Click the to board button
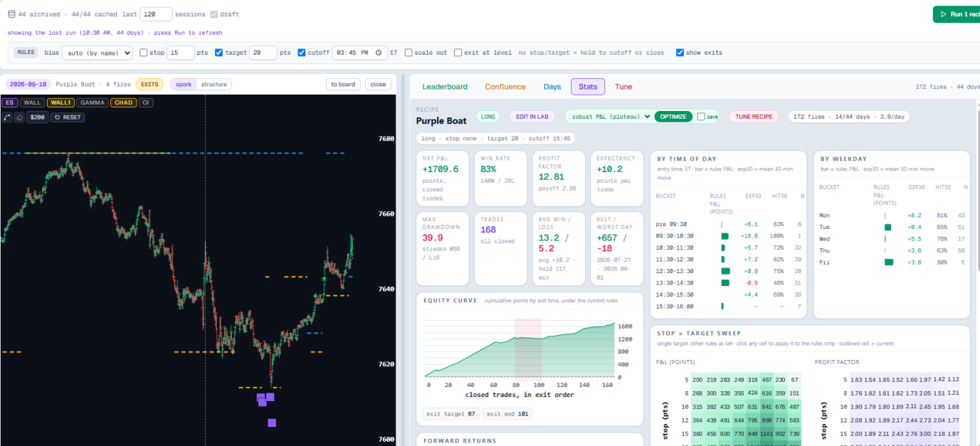Viewport: 980px width, 446px height. 343,84
